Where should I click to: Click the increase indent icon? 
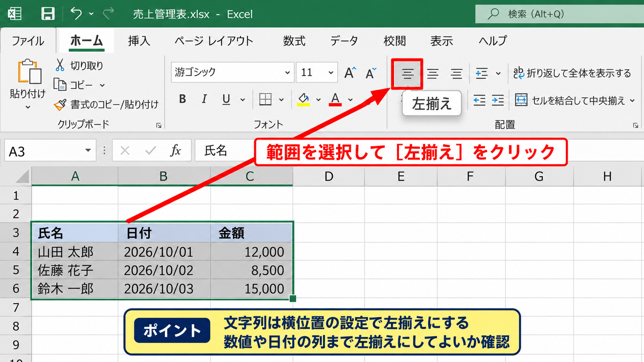click(498, 100)
